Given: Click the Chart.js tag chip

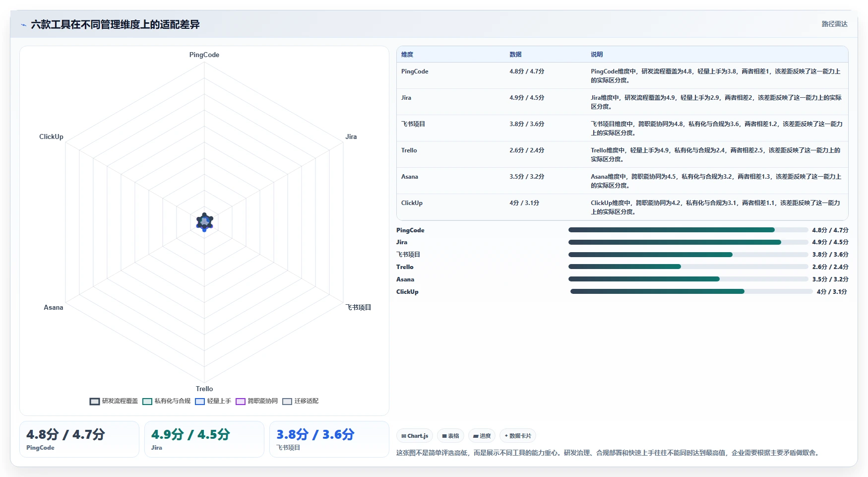Looking at the screenshot, I should click(415, 436).
